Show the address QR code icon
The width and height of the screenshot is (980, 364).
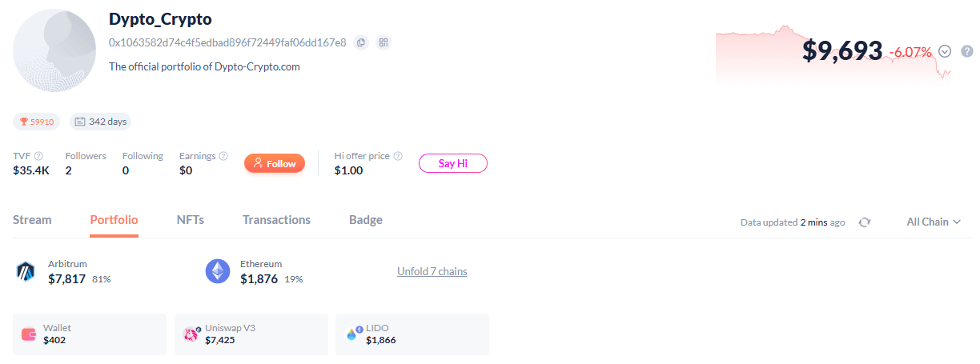(384, 42)
